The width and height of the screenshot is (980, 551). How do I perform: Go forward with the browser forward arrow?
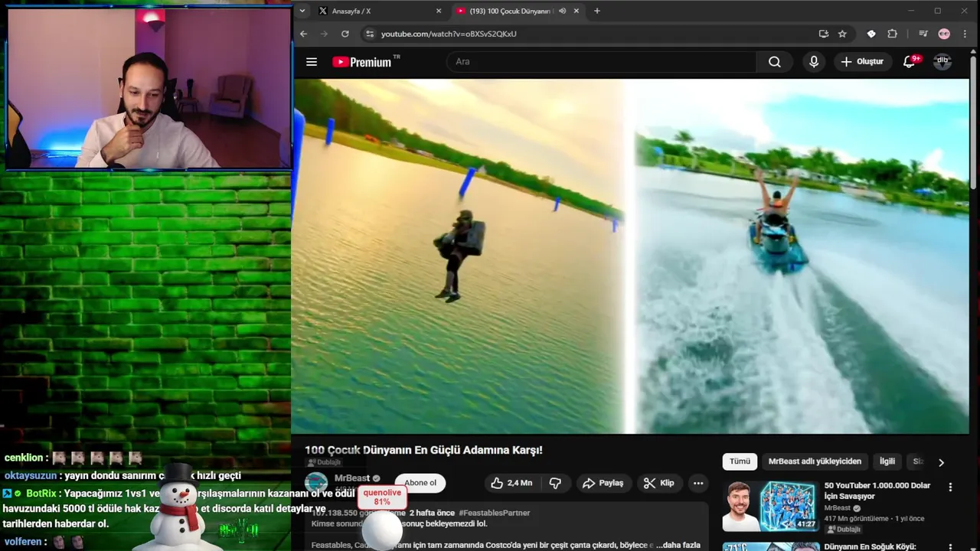324,34
